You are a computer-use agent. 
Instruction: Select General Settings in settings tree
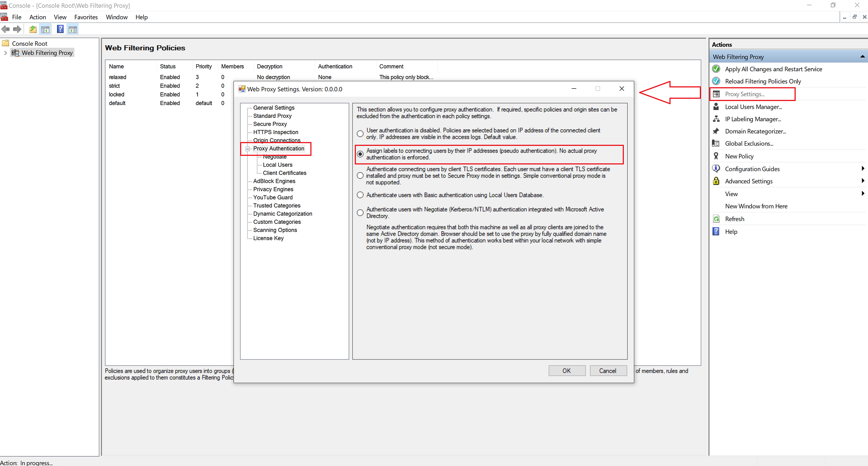[x=274, y=108]
